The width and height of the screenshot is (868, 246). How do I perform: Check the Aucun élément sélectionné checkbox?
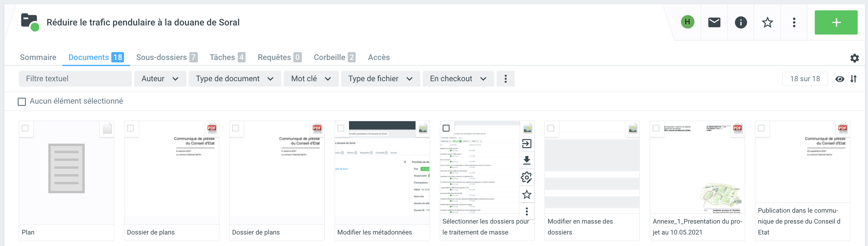pos(22,101)
